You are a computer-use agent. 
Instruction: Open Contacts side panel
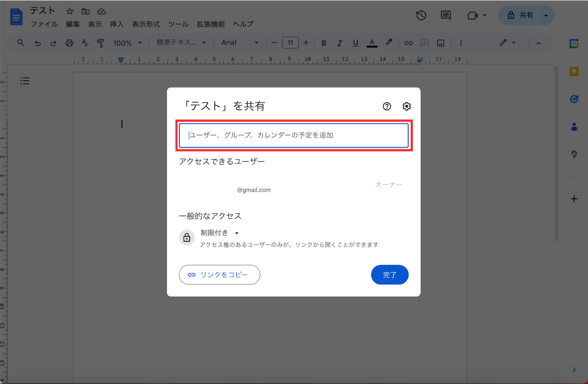574,127
